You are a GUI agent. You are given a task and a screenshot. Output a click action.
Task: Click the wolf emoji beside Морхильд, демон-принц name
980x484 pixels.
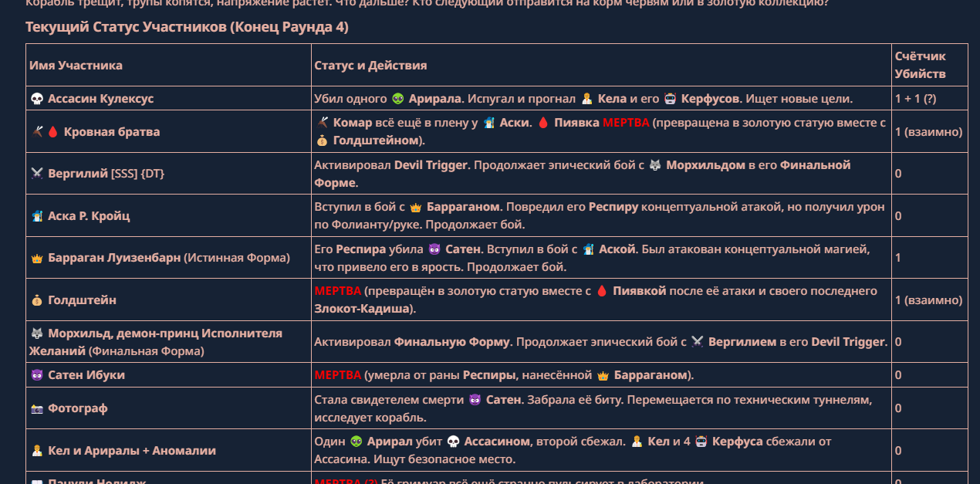click(x=36, y=333)
